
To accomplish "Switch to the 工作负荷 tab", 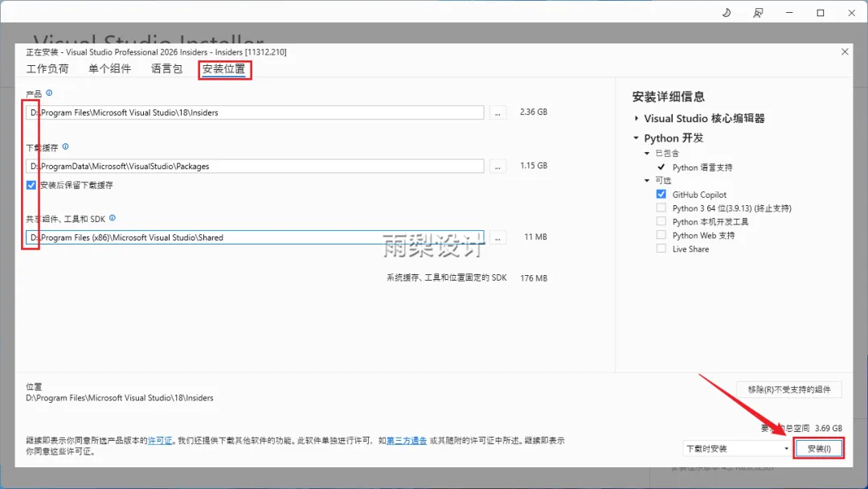I will coord(47,68).
